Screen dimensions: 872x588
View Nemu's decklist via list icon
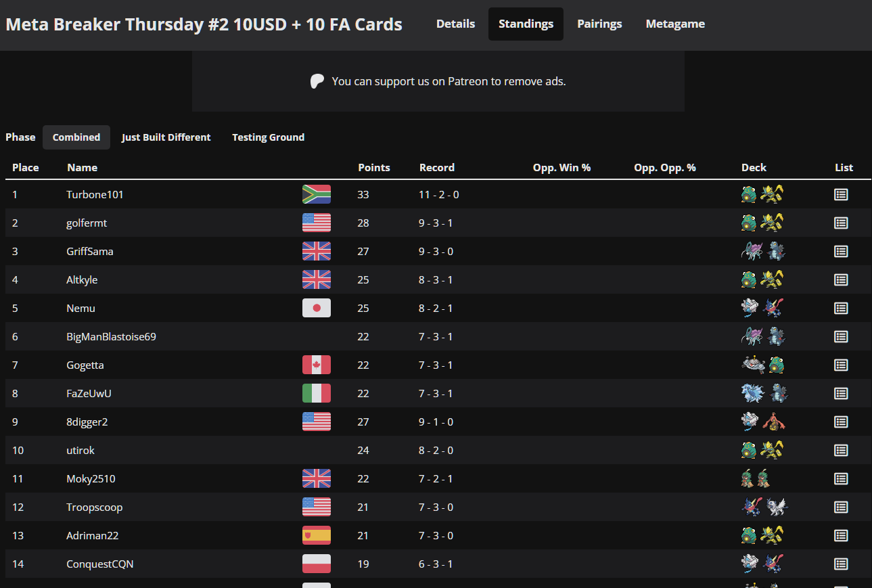pos(841,309)
